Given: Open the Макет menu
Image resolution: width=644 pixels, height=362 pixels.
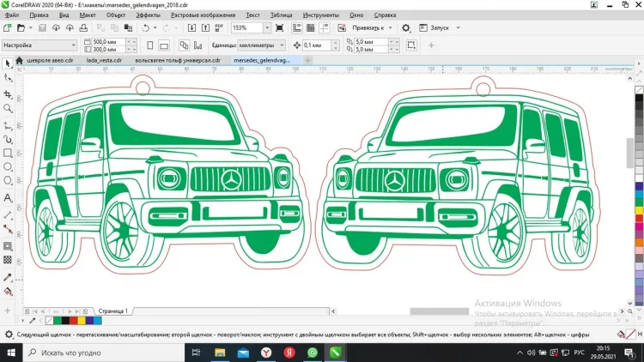Looking at the screenshot, I should (x=88, y=15).
